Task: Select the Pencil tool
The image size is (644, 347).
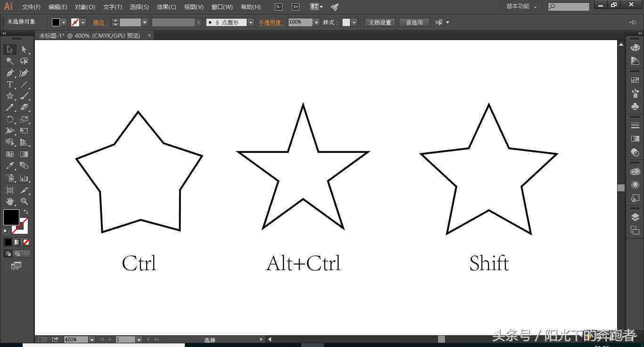Action: (9, 107)
